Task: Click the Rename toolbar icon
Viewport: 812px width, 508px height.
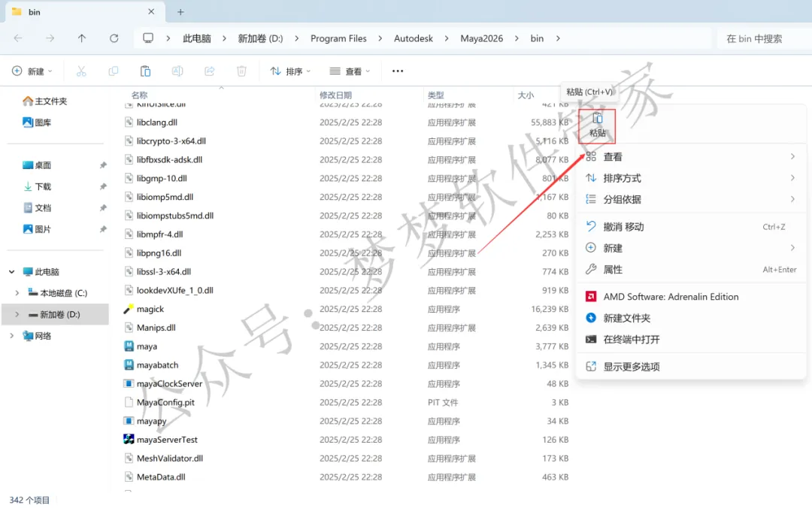Action: tap(177, 71)
